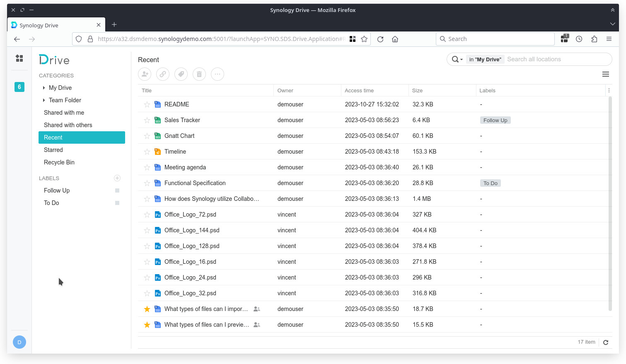Open the user avatar D menu

(x=19, y=342)
